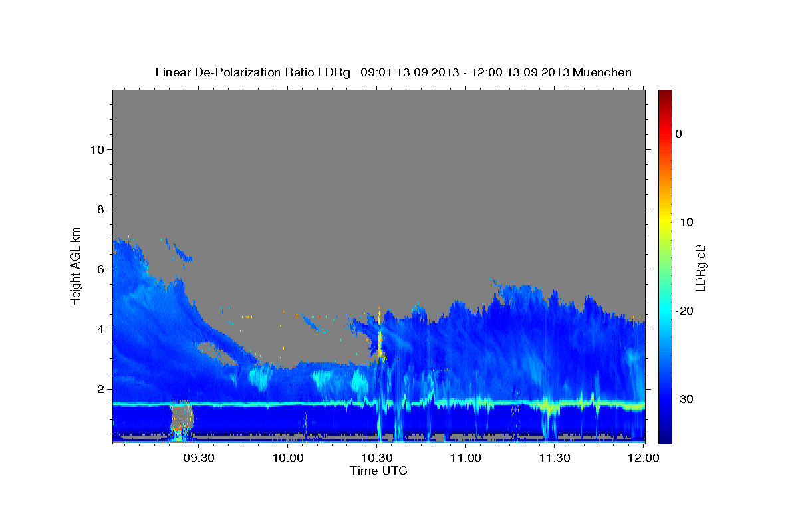Click the bright cyan layer at 1.5 km
This screenshot has height=532, width=798.
pos(378,404)
